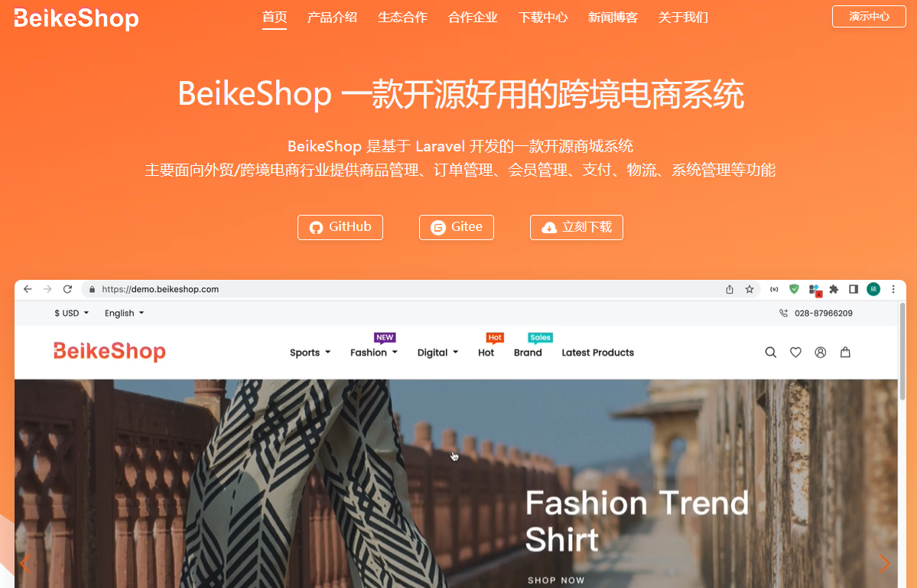
Task: Expand the $ USD currency dropdown
Action: tap(71, 313)
